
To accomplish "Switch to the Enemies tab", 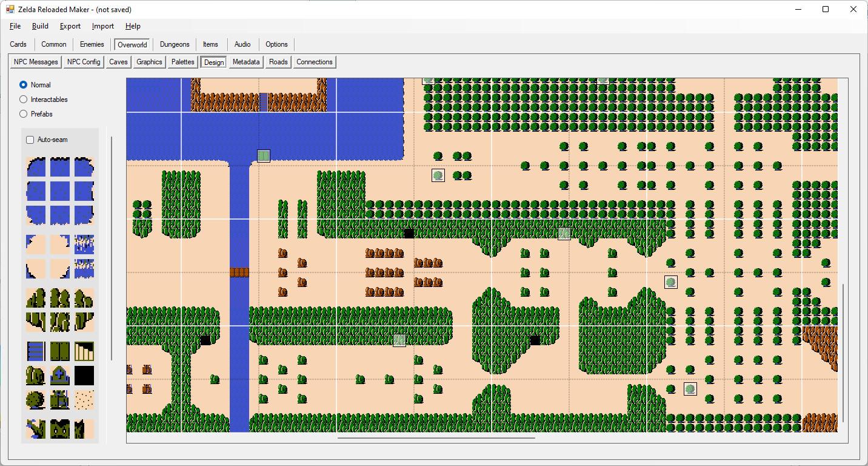I will click(x=92, y=44).
